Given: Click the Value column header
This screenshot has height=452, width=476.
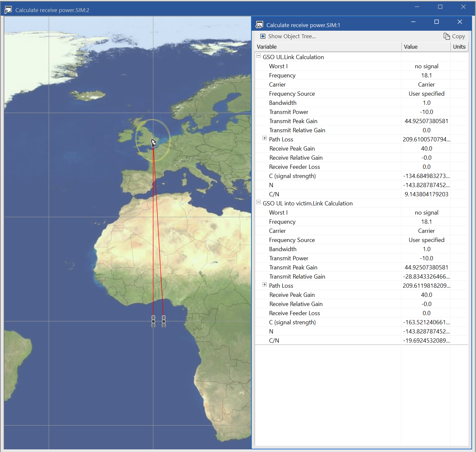Looking at the screenshot, I should pyautogui.click(x=426, y=47).
